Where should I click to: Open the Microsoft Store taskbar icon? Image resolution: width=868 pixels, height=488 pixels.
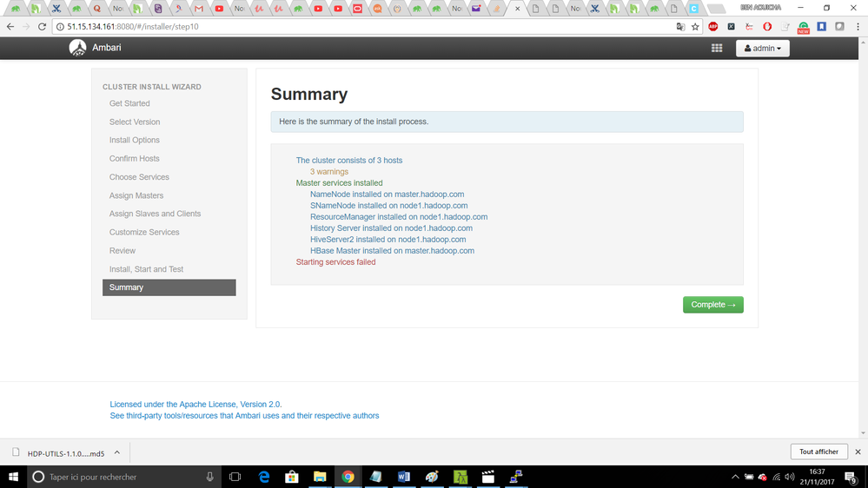(x=292, y=477)
